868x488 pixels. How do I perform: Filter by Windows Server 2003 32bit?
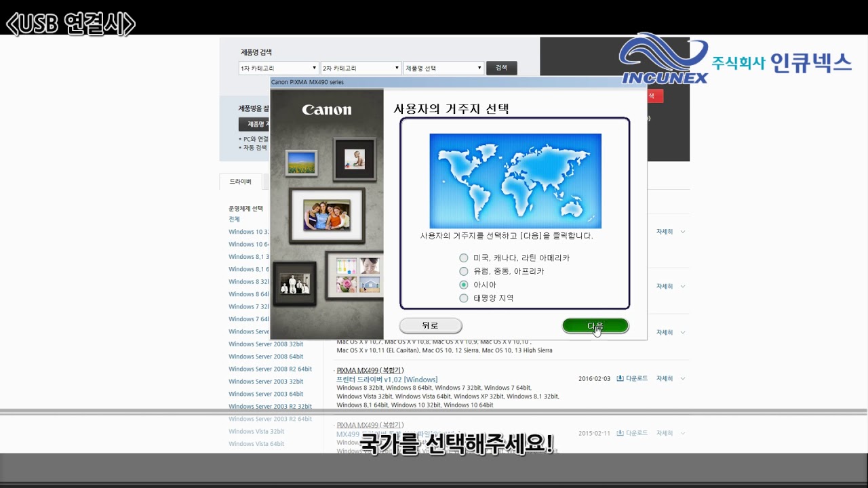(266, 382)
